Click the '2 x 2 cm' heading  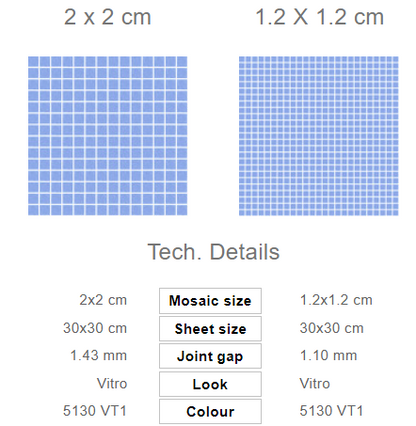[107, 17]
